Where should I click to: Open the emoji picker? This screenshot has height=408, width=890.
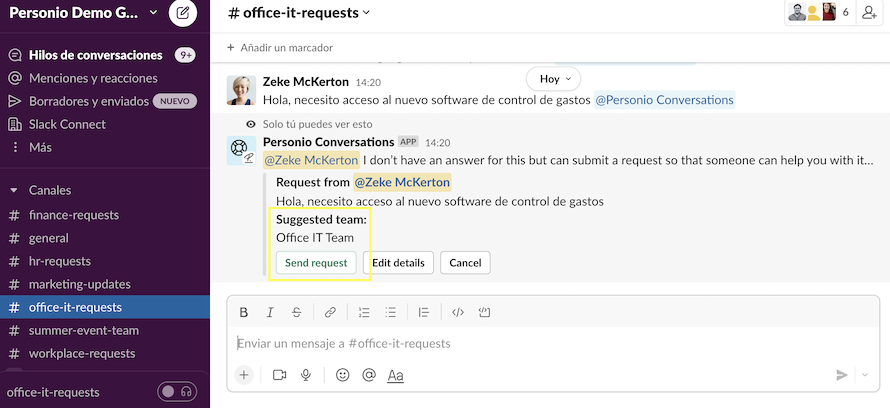pos(342,375)
